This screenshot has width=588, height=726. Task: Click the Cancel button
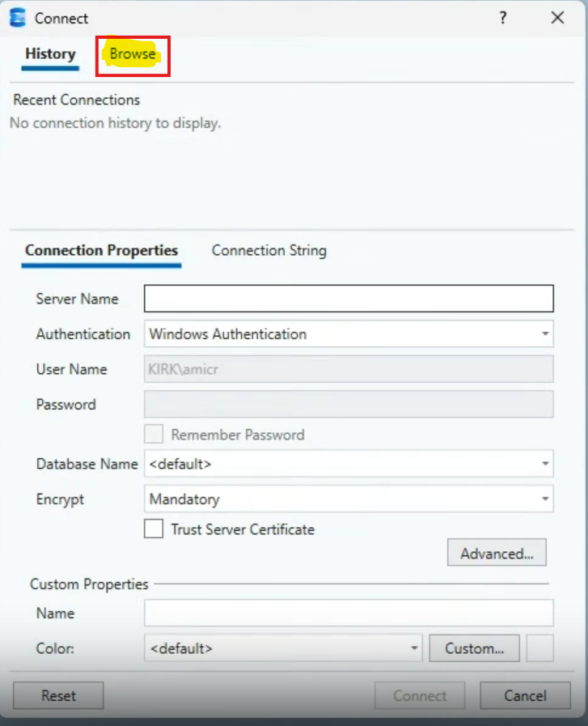click(525, 695)
